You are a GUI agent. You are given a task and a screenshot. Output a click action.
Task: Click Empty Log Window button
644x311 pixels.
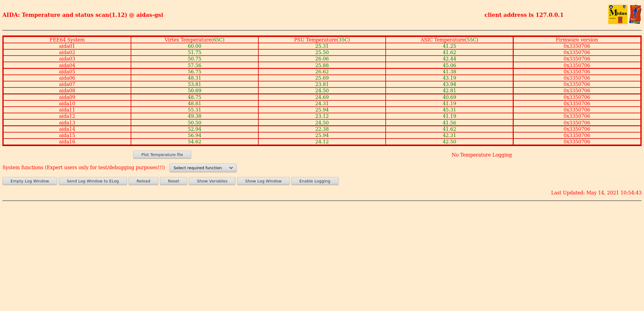30,181
